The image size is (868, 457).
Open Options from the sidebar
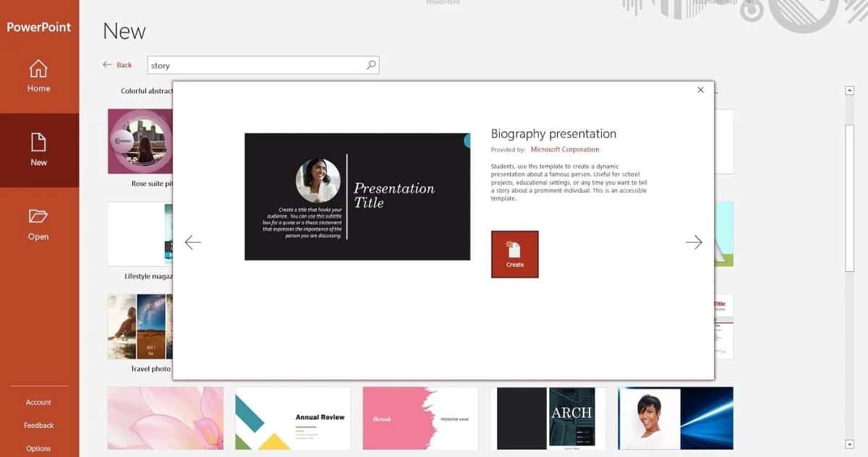click(38, 448)
